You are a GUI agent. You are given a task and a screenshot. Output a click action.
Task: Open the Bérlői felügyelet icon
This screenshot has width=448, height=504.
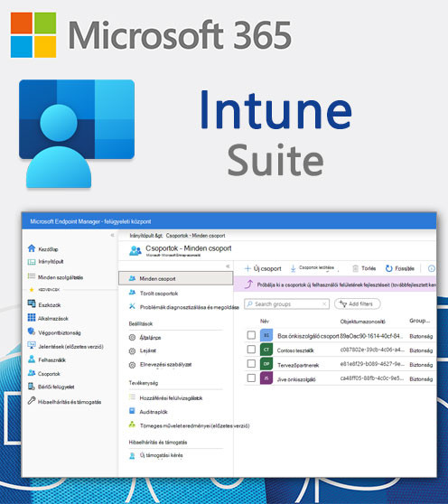(x=32, y=387)
